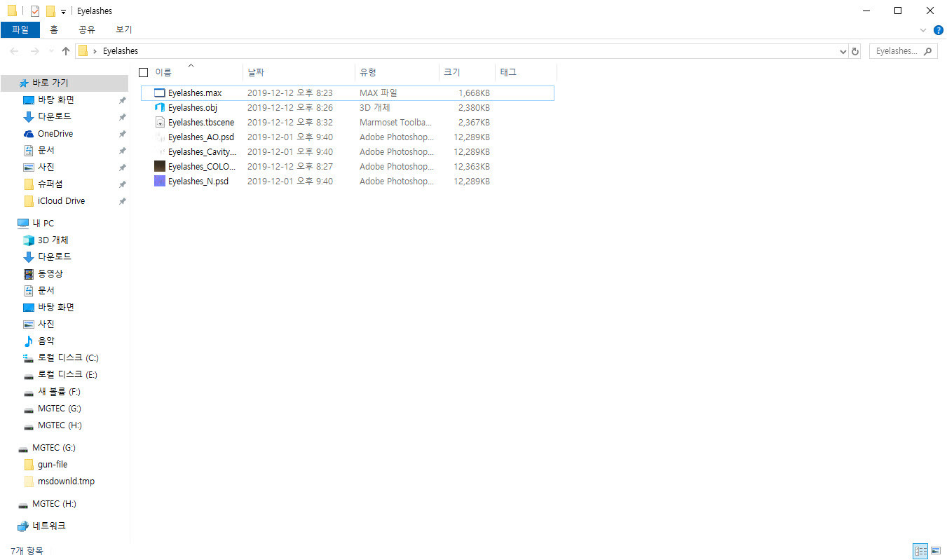Screen dimensions: 947x560
Task: Open the address bar history dropdown
Action: 843,51
